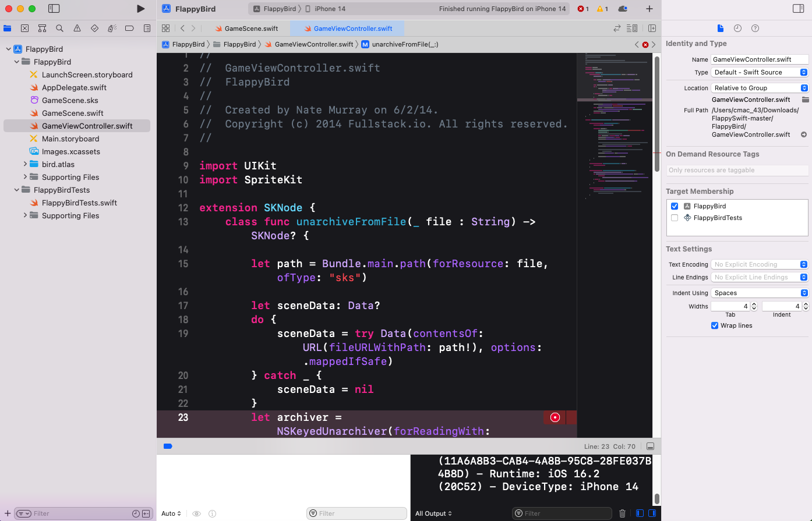Toggle the navigator sidebar visibility
This screenshot has height=521, width=812.
[54, 9]
